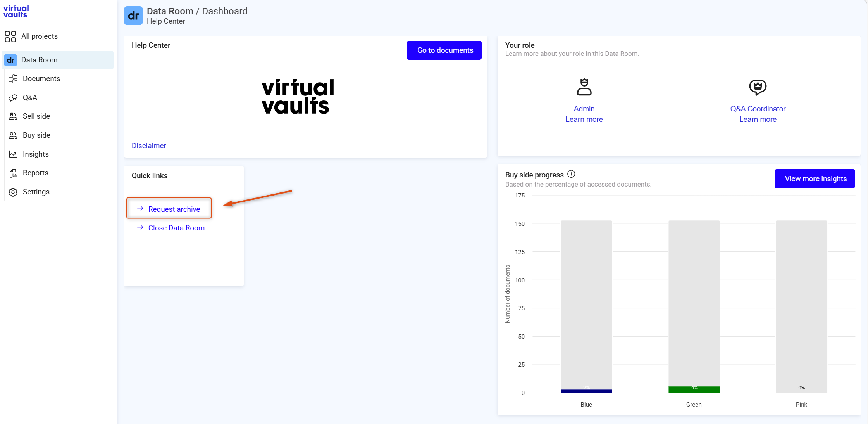This screenshot has width=868, height=424.
Task: Click the green progress bar segment
Action: click(694, 389)
